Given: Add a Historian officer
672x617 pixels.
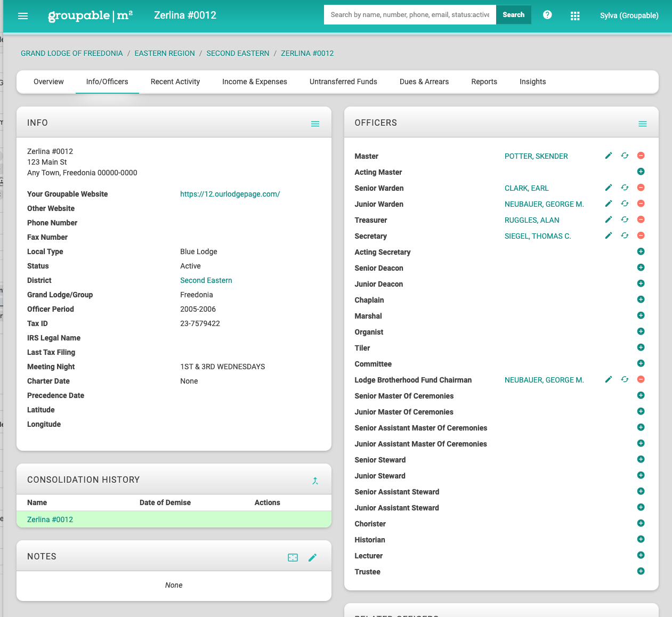Looking at the screenshot, I should [x=641, y=539].
